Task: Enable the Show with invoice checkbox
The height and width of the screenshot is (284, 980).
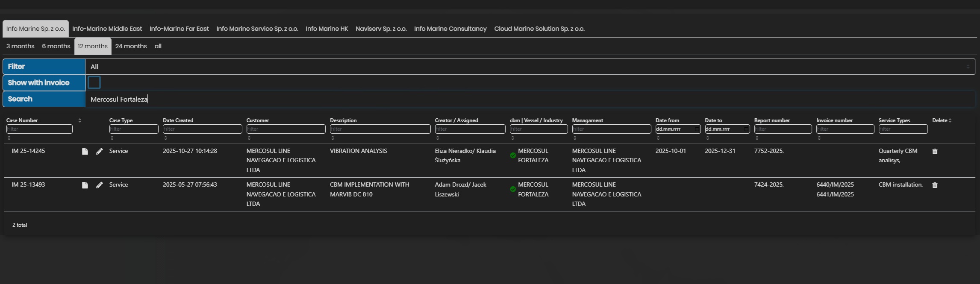Action: [x=94, y=82]
